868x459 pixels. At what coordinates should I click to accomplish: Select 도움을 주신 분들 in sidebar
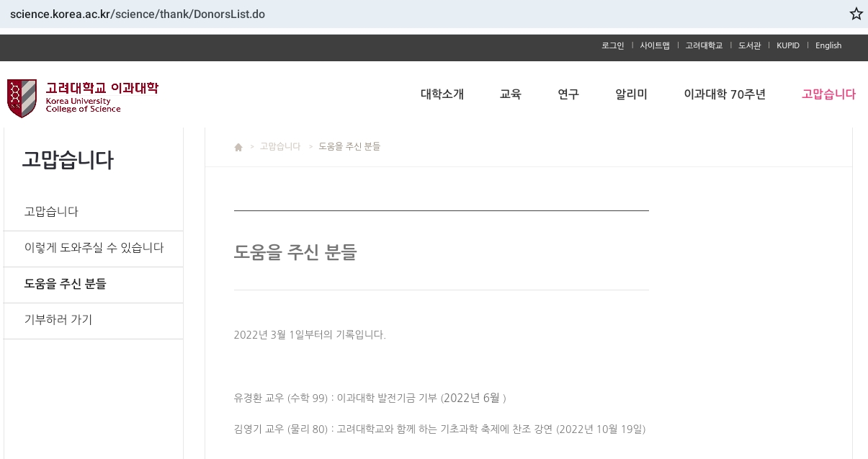66,284
